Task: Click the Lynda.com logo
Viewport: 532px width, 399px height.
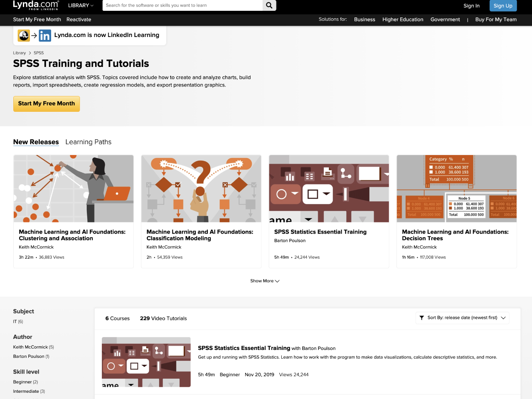Action: (x=36, y=5)
